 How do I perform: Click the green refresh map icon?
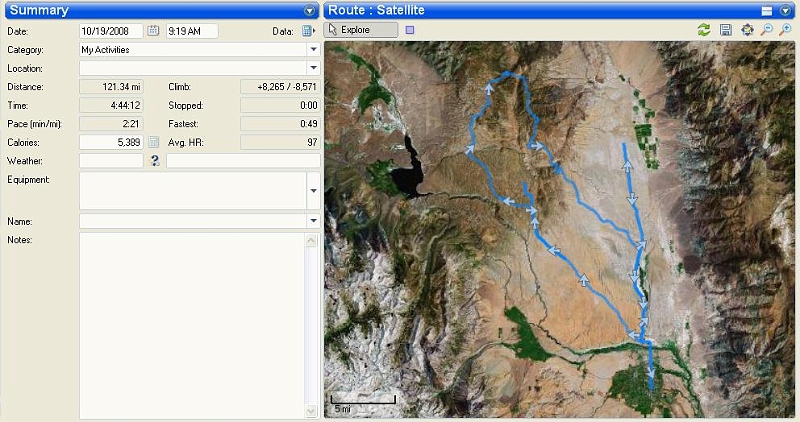[x=704, y=30]
